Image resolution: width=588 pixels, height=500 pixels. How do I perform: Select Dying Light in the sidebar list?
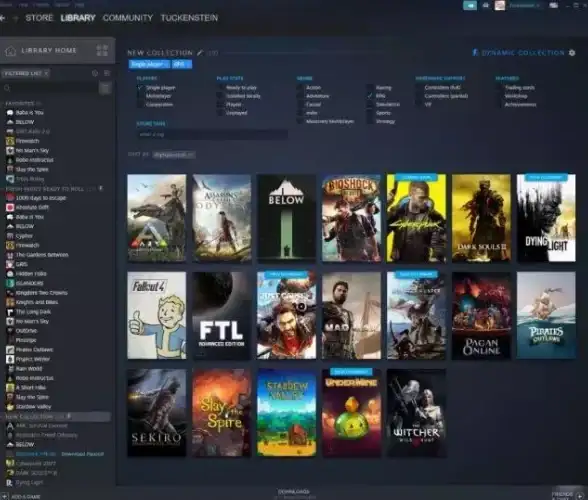pyautogui.click(x=30, y=482)
